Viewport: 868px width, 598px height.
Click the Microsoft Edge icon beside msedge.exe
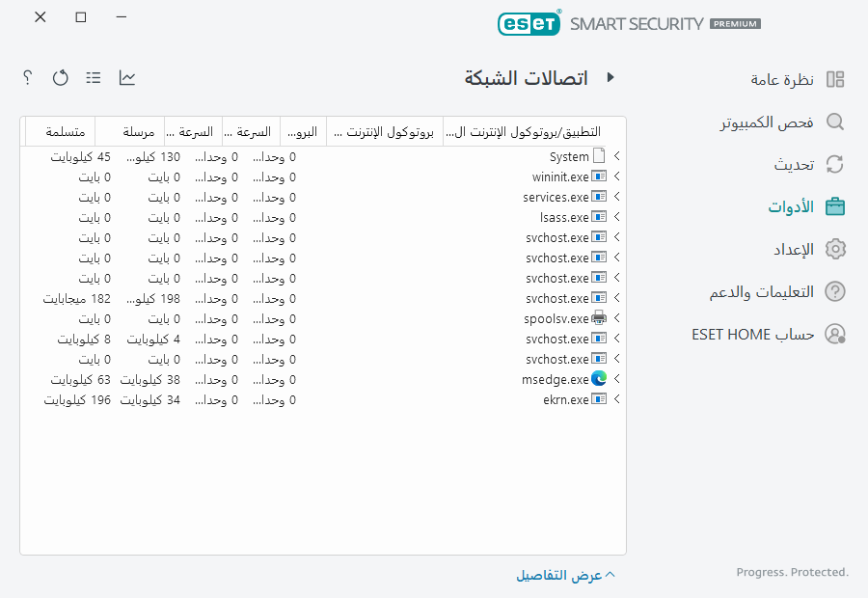click(x=601, y=379)
